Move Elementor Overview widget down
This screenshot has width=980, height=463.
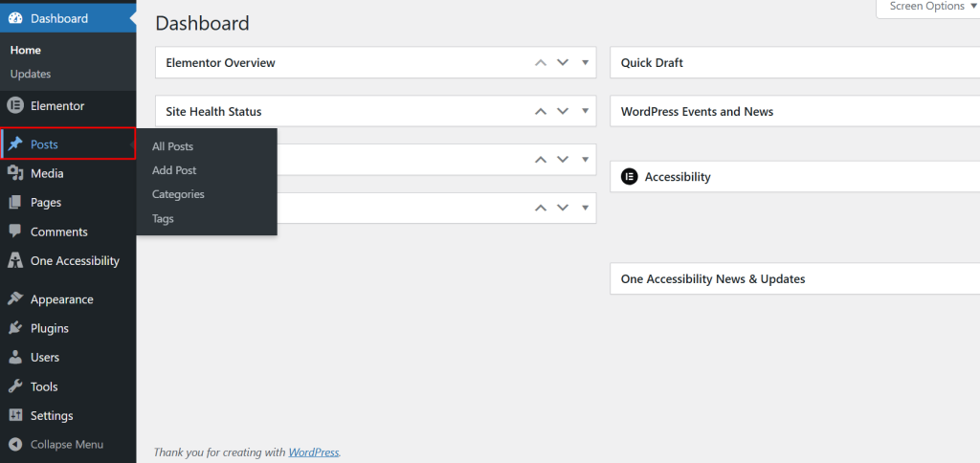pyautogui.click(x=563, y=62)
